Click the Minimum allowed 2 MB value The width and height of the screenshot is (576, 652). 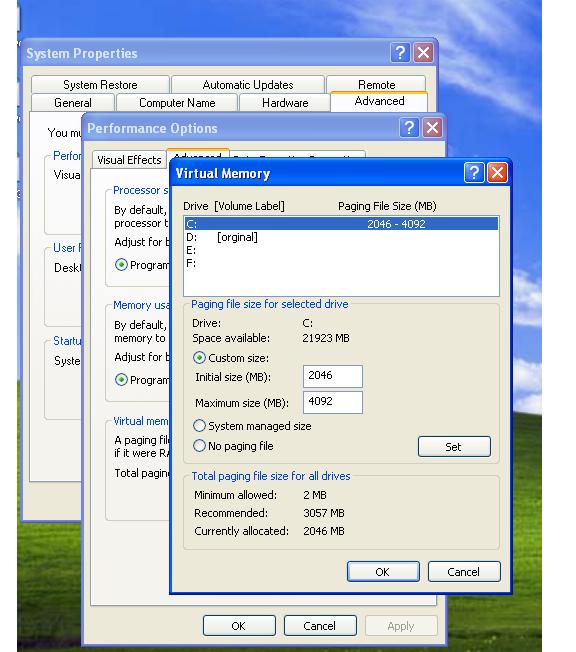[x=315, y=495]
